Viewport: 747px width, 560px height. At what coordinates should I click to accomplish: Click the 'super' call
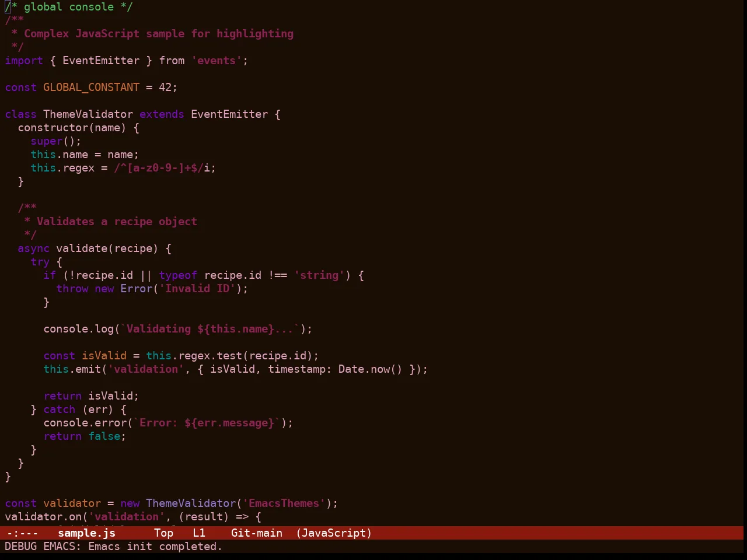47,141
